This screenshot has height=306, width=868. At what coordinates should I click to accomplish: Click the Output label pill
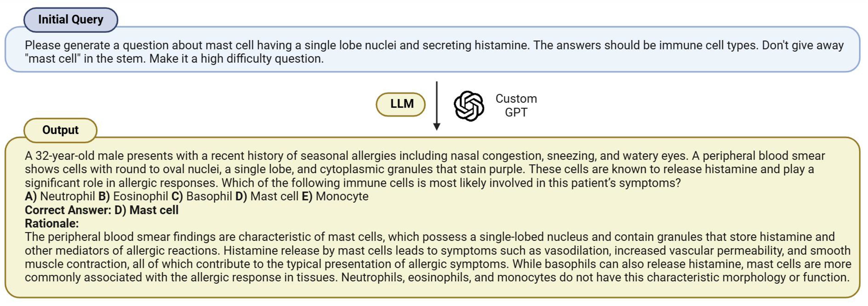point(60,130)
